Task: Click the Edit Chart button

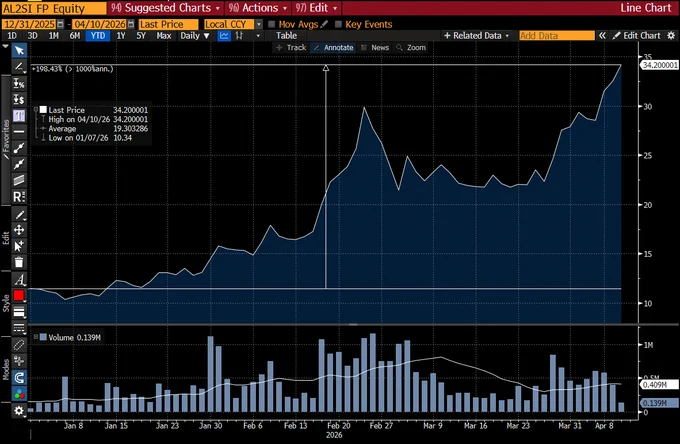Action: [637, 36]
